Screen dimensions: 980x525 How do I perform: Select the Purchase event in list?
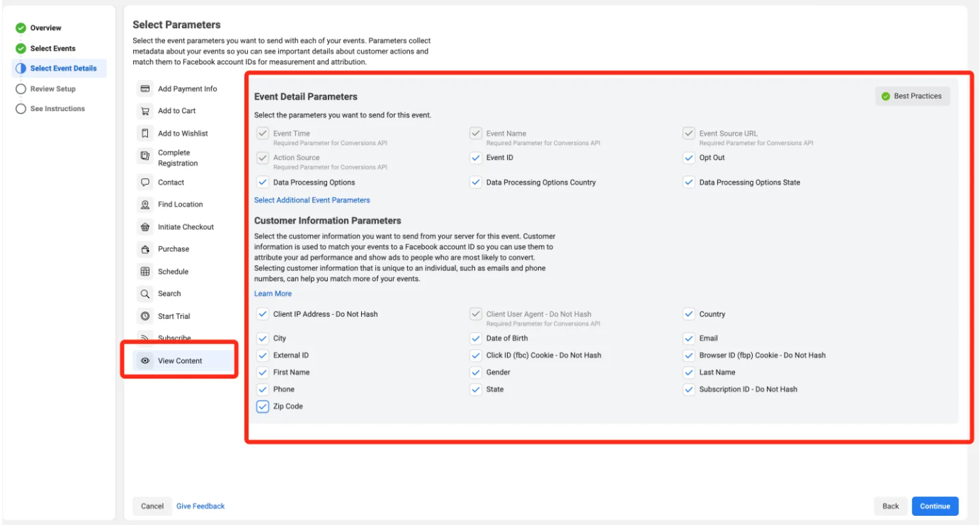[x=173, y=249]
